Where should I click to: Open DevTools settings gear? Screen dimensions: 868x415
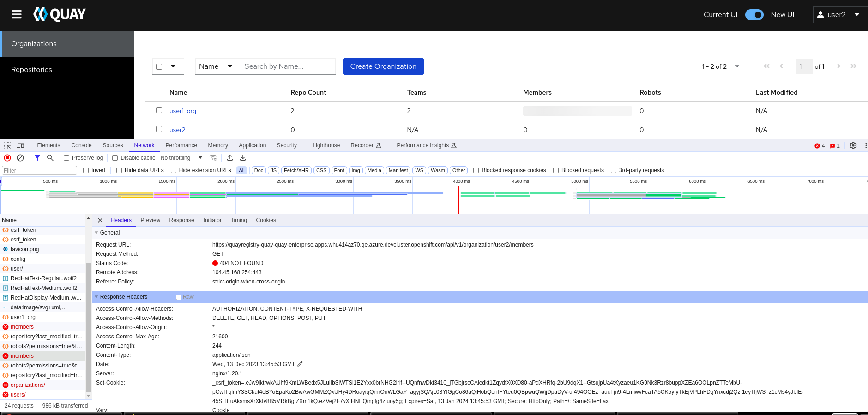(853, 145)
